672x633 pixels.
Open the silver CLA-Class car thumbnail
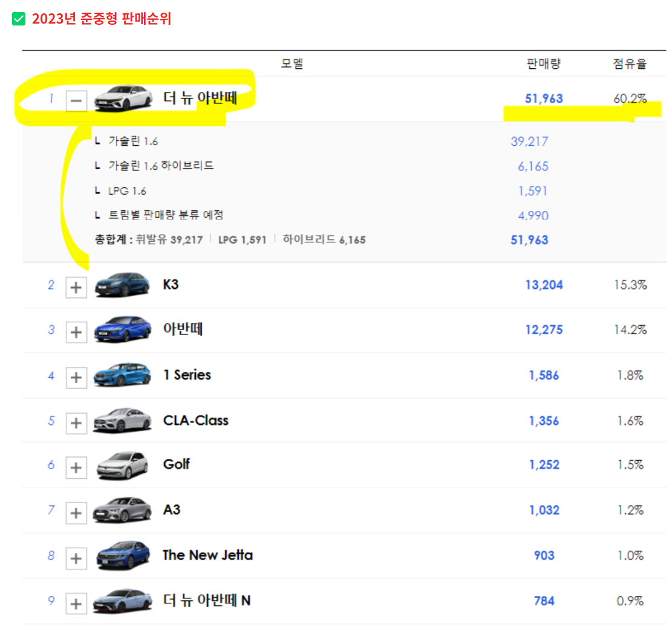click(x=123, y=420)
